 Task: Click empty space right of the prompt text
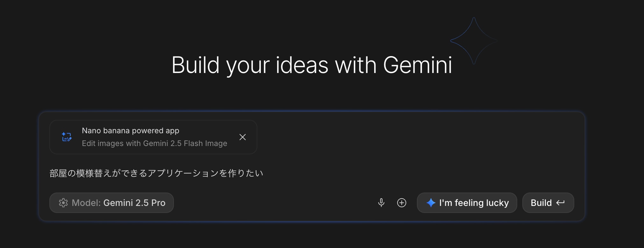coord(414,173)
